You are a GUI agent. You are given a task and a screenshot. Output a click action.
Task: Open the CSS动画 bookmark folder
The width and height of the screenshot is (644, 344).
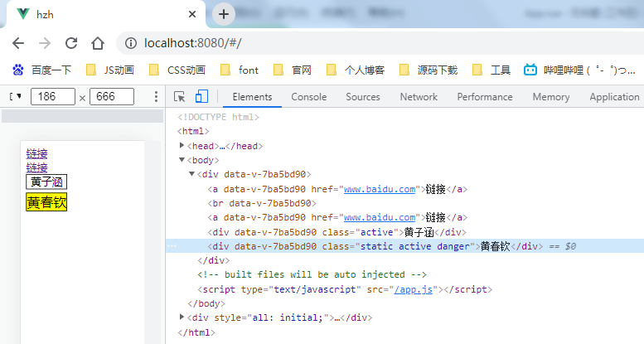pyautogui.click(x=177, y=70)
